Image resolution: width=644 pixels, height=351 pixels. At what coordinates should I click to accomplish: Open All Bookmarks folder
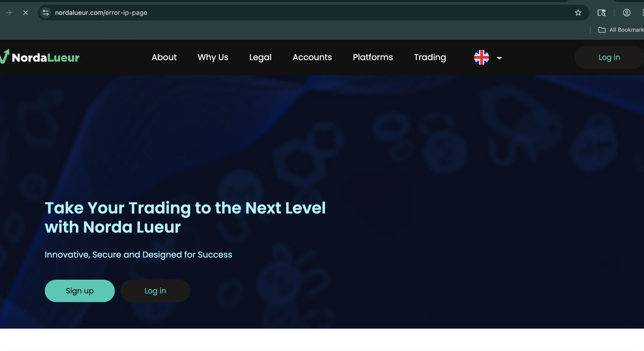tap(620, 30)
